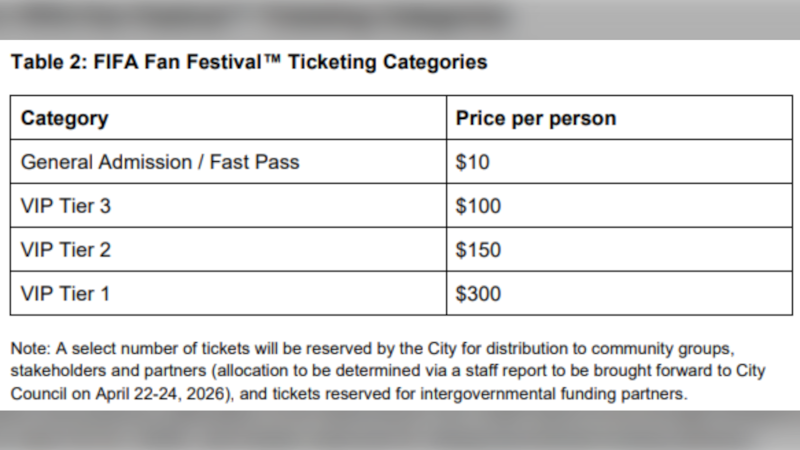Select the "VIP Tier 3" category cell
Viewport: 800px width, 450px height.
click(x=65, y=206)
